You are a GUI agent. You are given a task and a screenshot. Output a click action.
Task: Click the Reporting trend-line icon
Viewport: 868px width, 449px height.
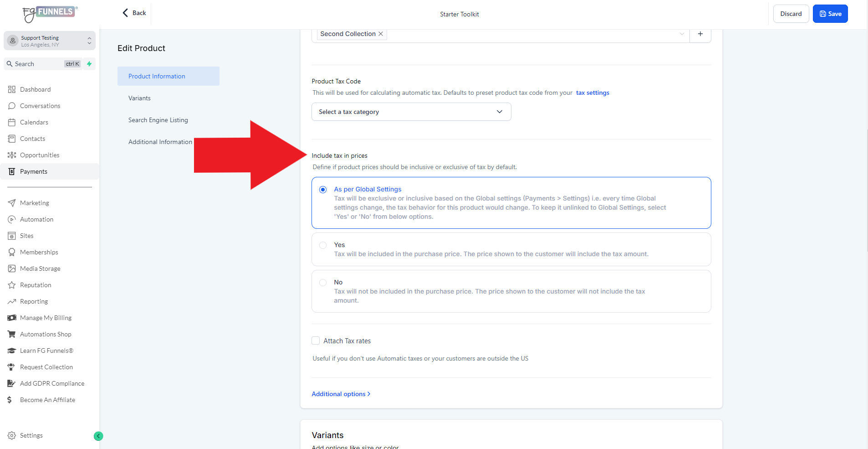click(12, 301)
